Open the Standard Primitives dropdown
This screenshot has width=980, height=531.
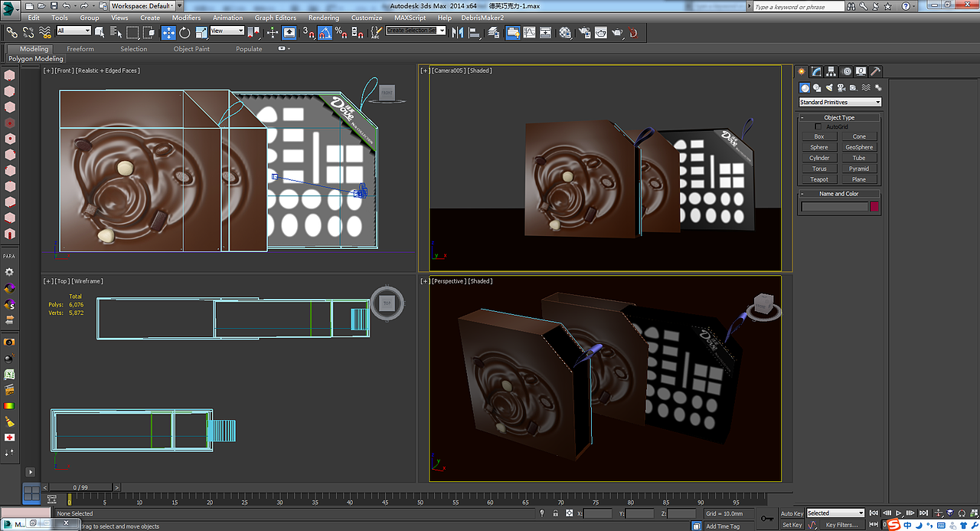click(x=840, y=102)
